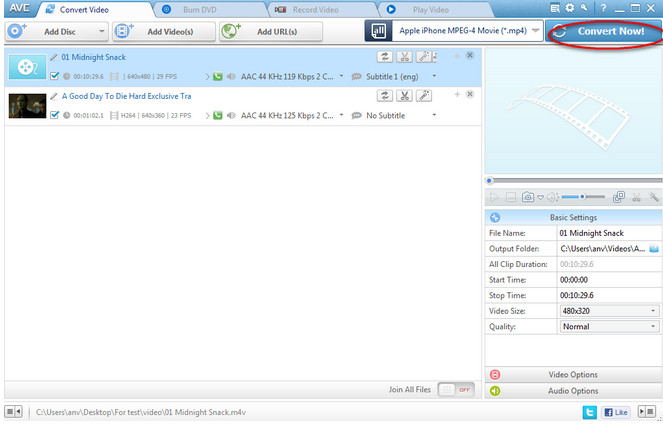Click the scissors icon under the preview
This screenshot has width=663, height=425.
(636, 197)
